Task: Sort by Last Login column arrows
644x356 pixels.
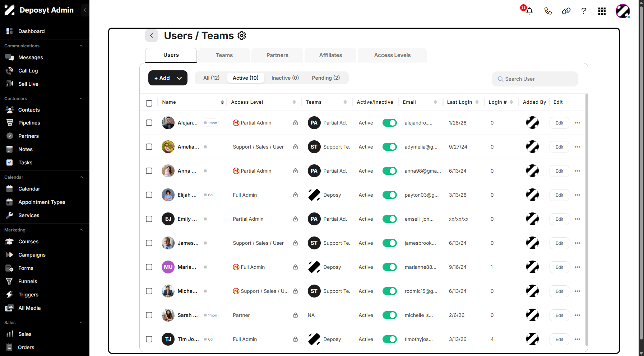Action: click(x=477, y=102)
